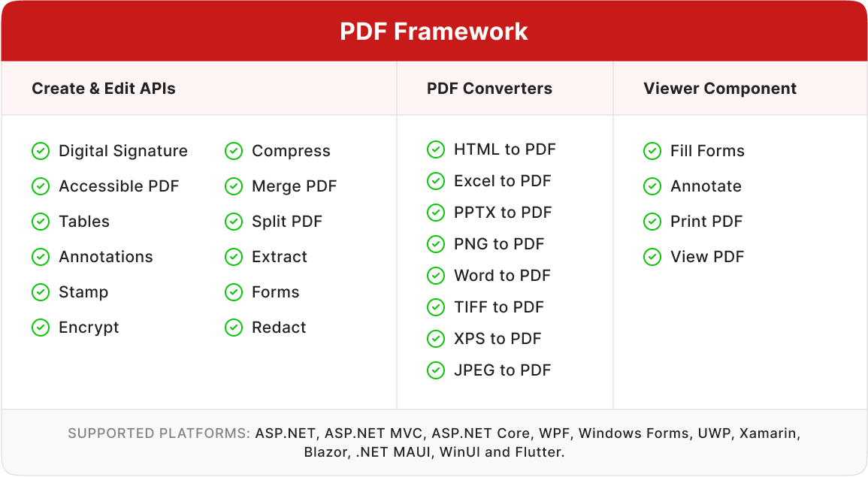Select the Create & Edit APIs heading
This screenshot has height=477, width=868.
(104, 89)
